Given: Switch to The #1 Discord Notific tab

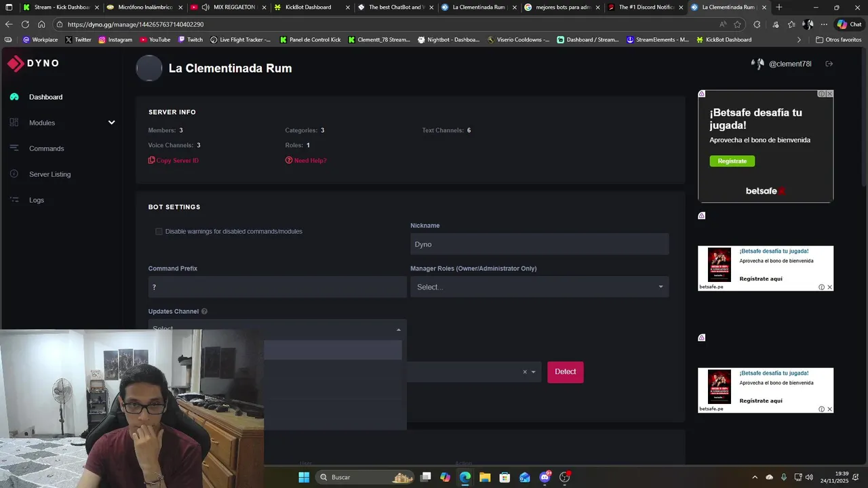Looking at the screenshot, I should [x=645, y=7].
